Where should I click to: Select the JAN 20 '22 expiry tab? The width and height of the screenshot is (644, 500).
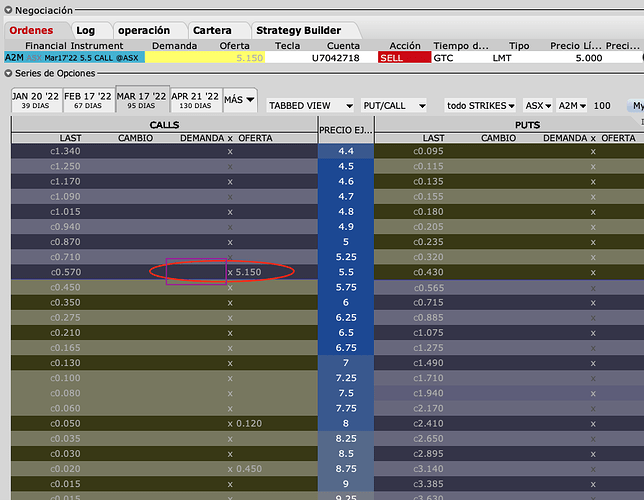point(36,100)
